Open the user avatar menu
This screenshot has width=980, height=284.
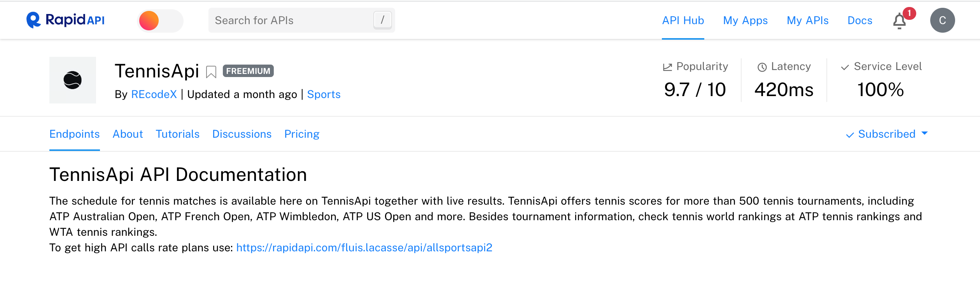[x=942, y=20]
